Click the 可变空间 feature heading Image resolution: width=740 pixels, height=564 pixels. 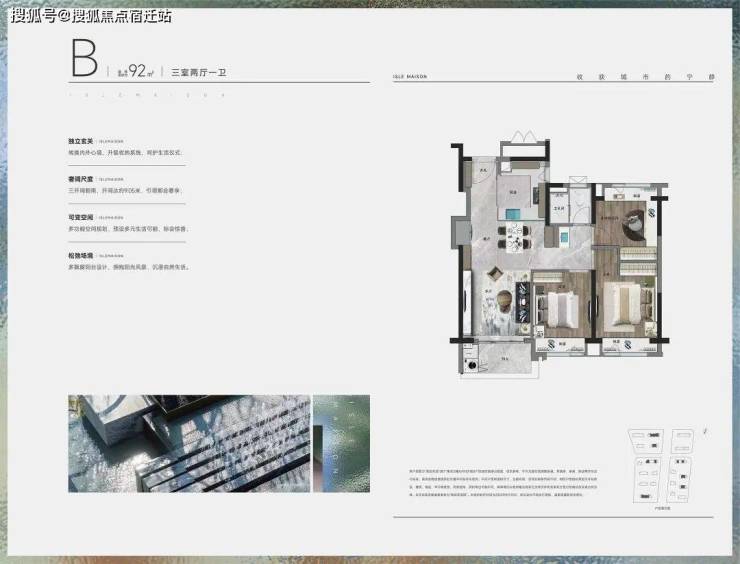82,217
